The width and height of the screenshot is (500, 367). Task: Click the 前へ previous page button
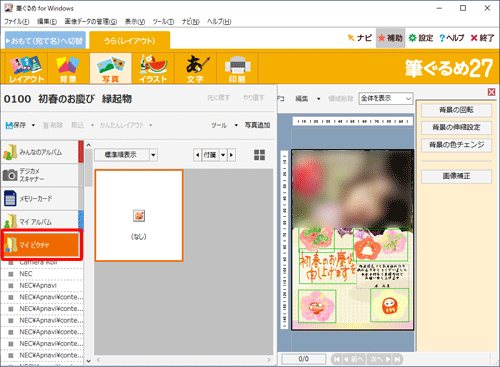click(x=354, y=359)
